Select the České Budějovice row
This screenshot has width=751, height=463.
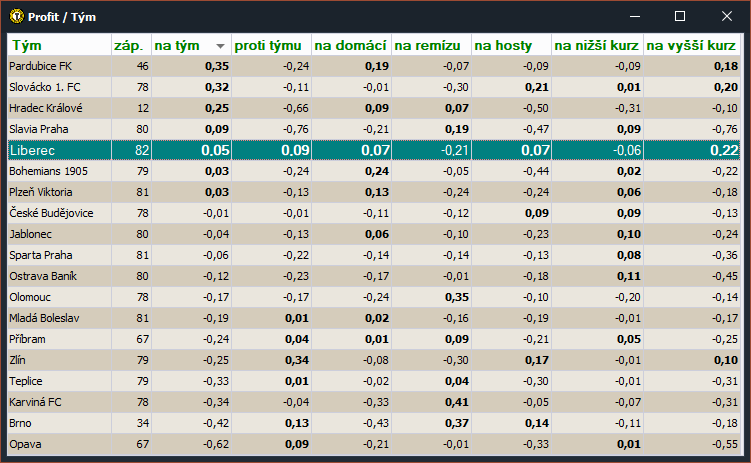click(x=374, y=213)
